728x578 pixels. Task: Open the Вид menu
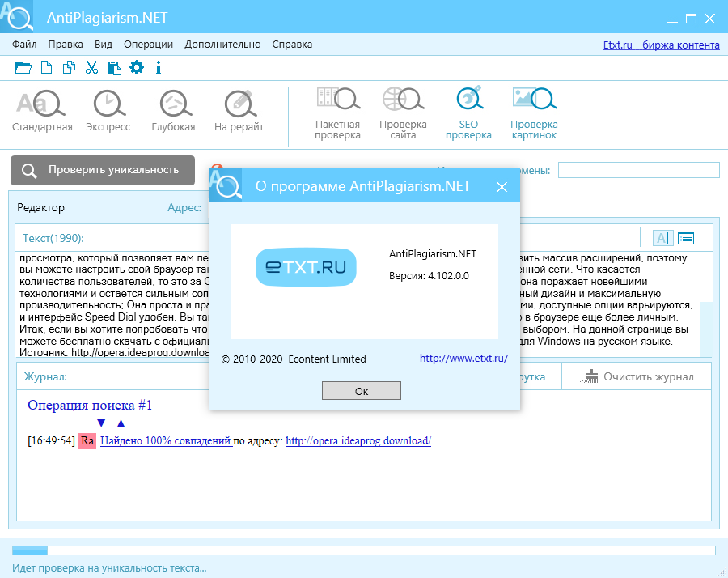pos(104,45)
